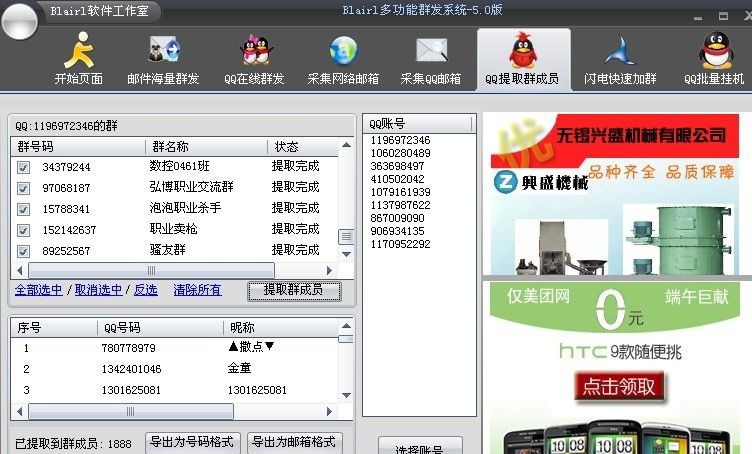Click the 点击领取 ad button
The width and height of the screenshot is (752, 454).
[619, 386]
